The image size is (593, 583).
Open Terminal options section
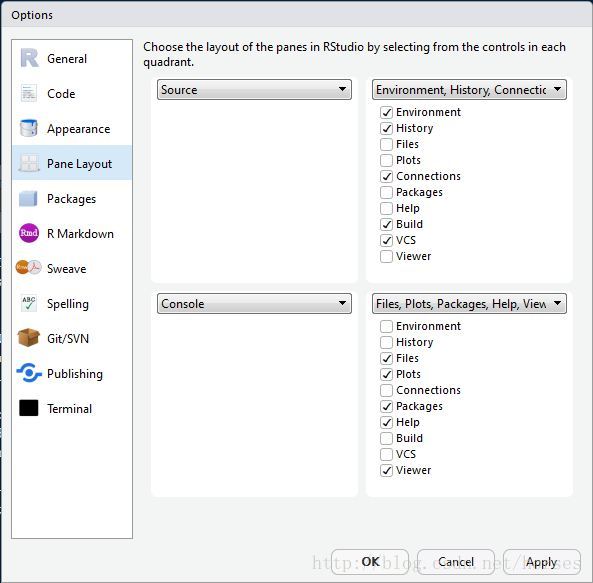72,409
